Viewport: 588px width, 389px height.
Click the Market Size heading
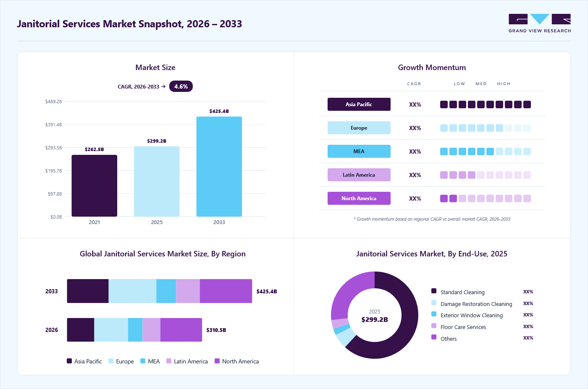click(155, 68)
